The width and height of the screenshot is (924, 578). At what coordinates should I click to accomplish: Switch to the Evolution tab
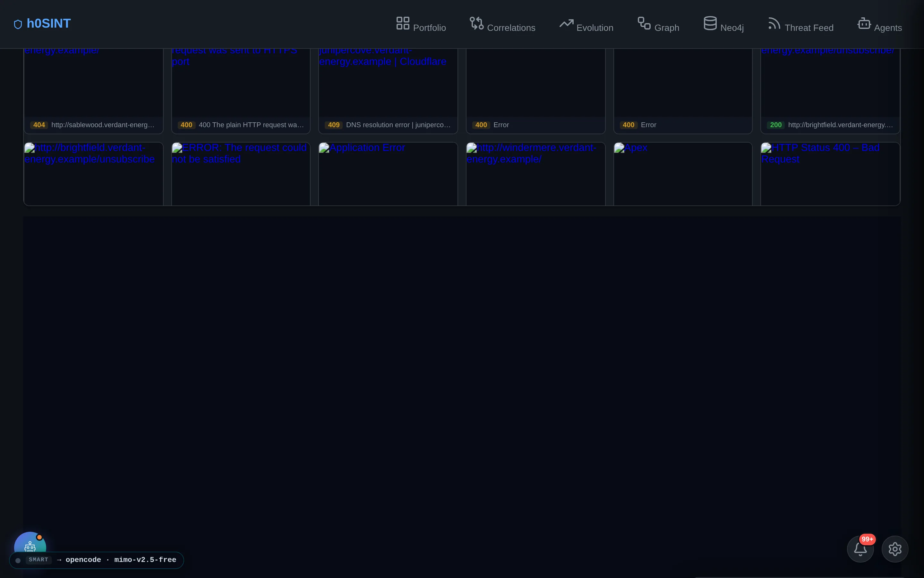click(x=586, y=24)
